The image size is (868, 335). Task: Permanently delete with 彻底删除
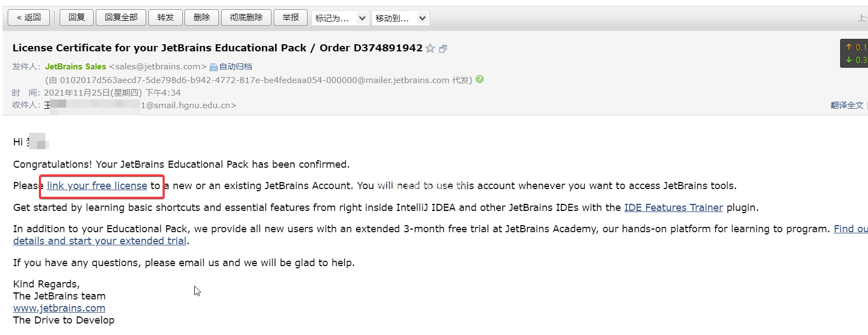(x=246, y=17)
